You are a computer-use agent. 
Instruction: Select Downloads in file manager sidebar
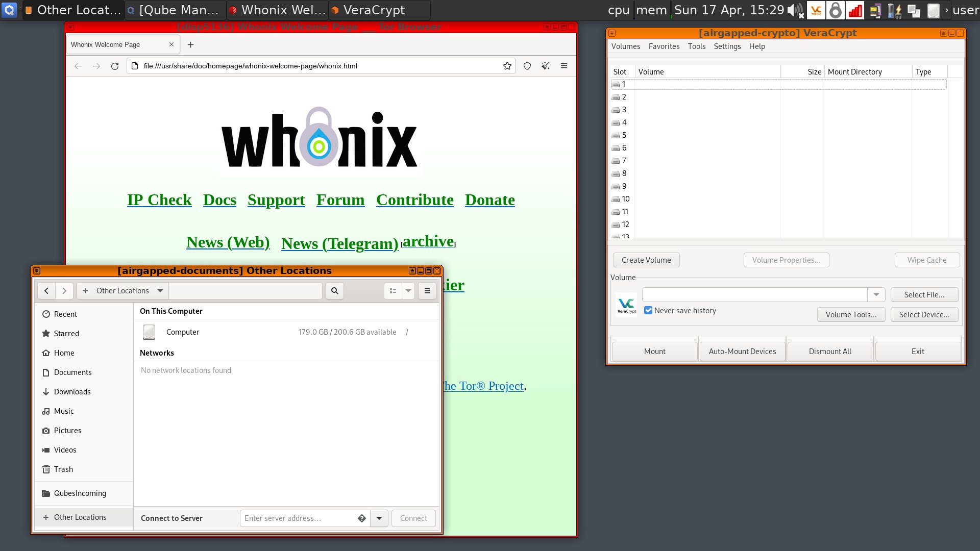click(x=72, y=392)
